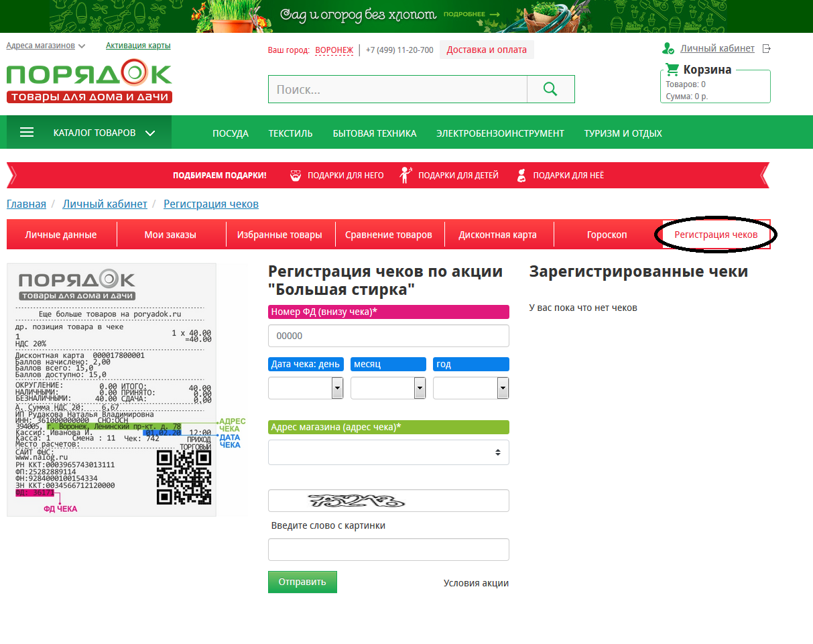Open the Туризм и отдых category
813x644 pixels.
point(623,133)
